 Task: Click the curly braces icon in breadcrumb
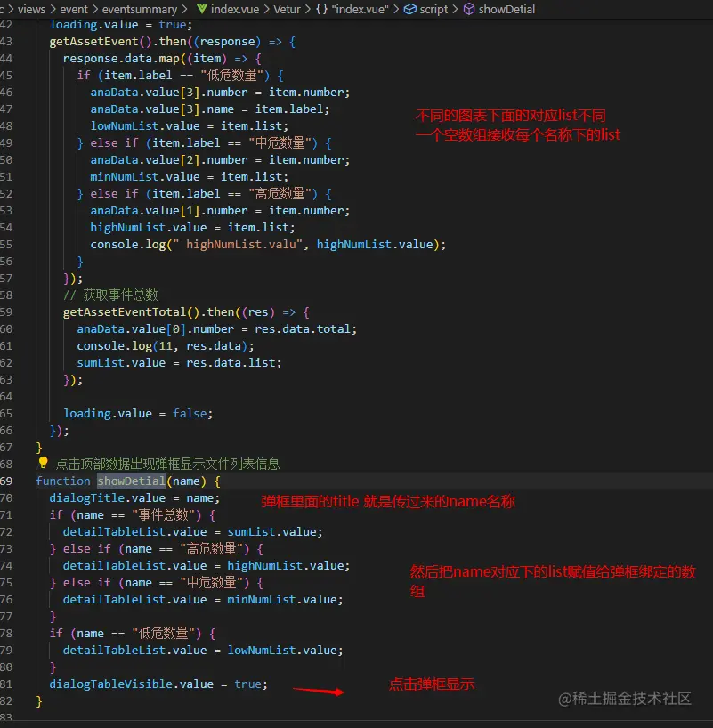click(x=321, y=9)
